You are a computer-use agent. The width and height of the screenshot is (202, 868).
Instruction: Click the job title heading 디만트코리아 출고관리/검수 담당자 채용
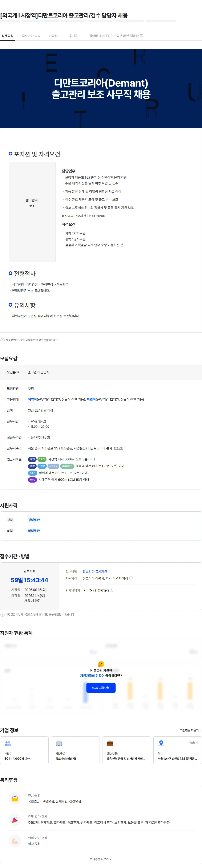(64, 15)
